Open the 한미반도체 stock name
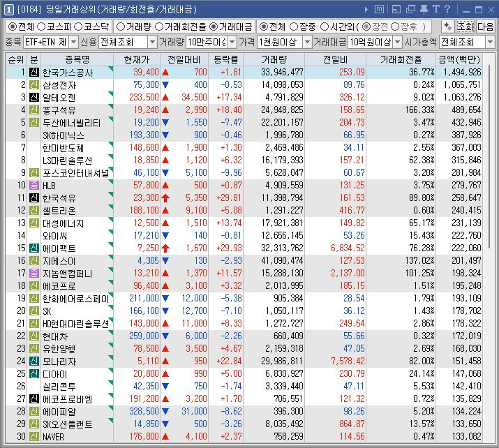499x448 pixels. 64,148
